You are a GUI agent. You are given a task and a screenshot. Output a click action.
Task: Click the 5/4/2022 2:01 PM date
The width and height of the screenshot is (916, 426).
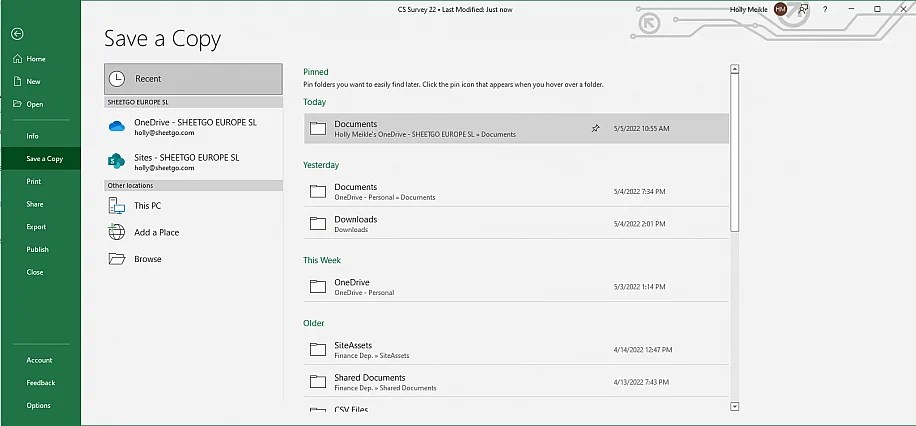click(x=639, y=224)
